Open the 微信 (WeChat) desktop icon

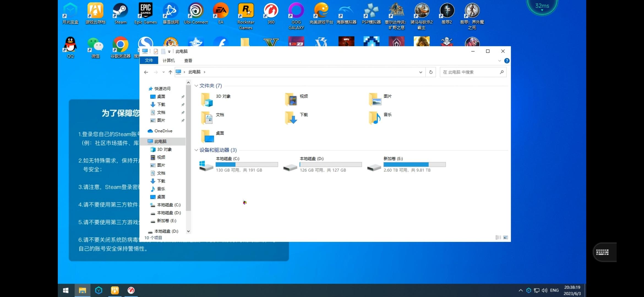95,47
